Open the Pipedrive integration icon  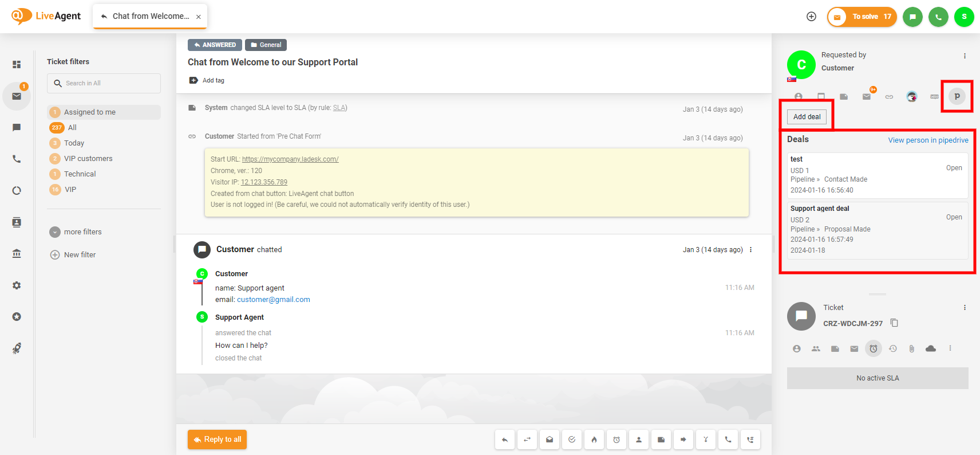click(x=957, y=96)
